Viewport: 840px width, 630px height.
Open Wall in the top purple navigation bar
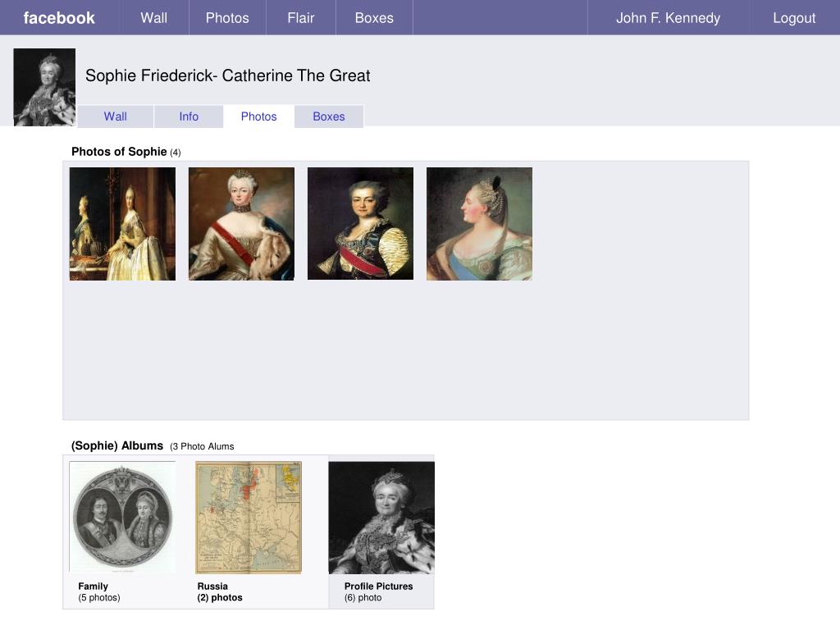coord(153,18)
